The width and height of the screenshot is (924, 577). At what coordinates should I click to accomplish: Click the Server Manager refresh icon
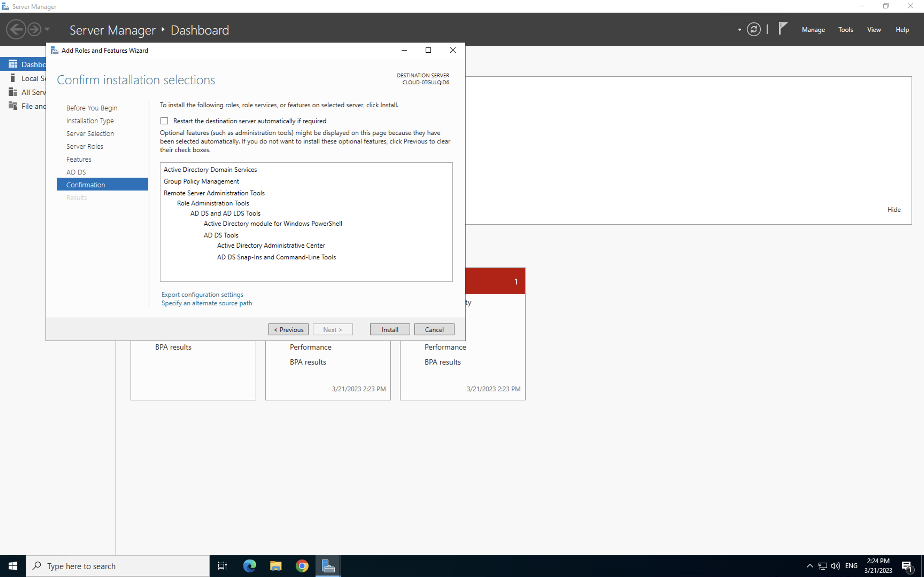pyautogui.click(x=753, y=29)
